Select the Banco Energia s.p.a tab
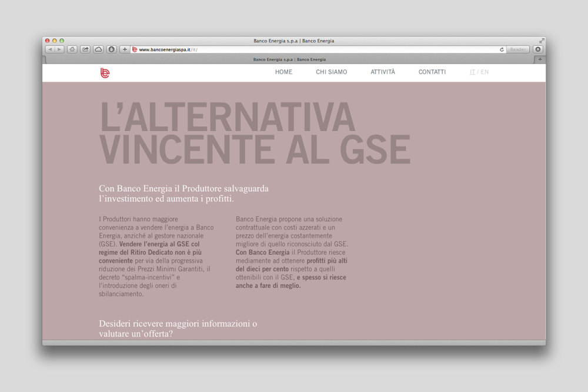This screenshot has width=588, height=392. (289, 59)
